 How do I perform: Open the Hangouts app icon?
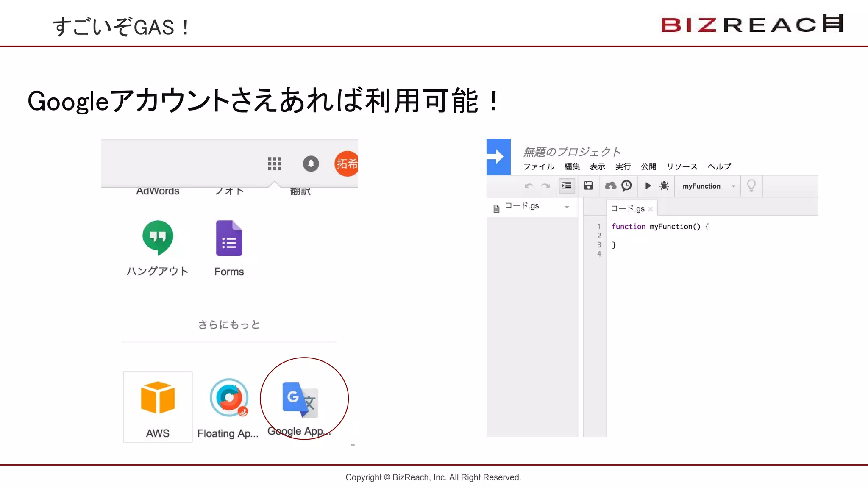pos(158,238)
